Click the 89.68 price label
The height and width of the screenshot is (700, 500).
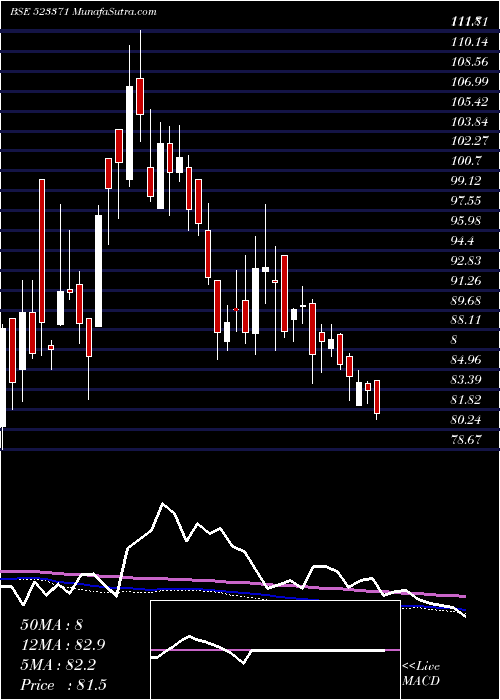pos(466,300)
